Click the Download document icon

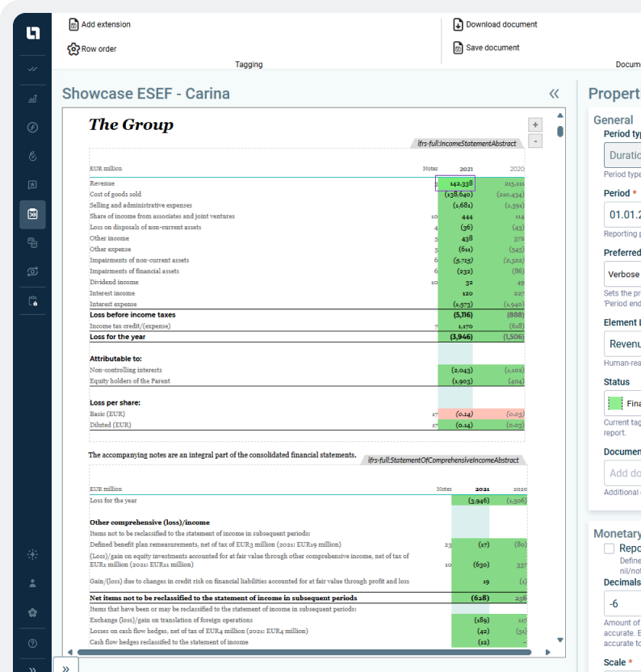[x=458, y=24]
